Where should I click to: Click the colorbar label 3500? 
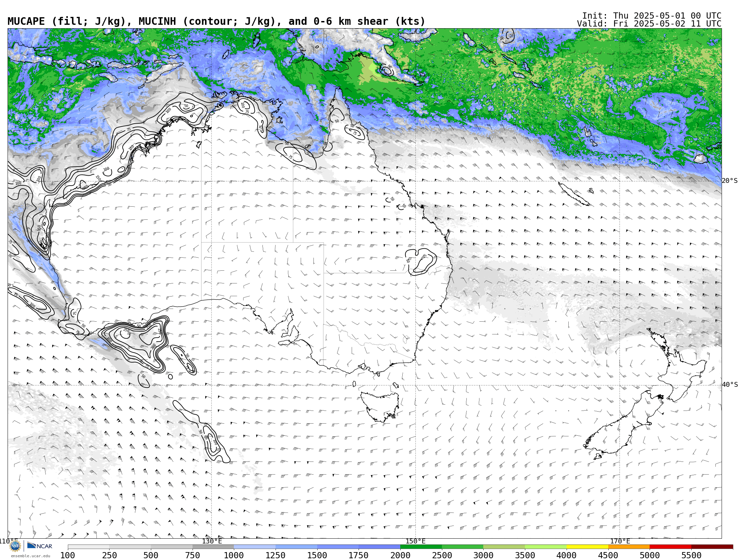click(525, 555)
